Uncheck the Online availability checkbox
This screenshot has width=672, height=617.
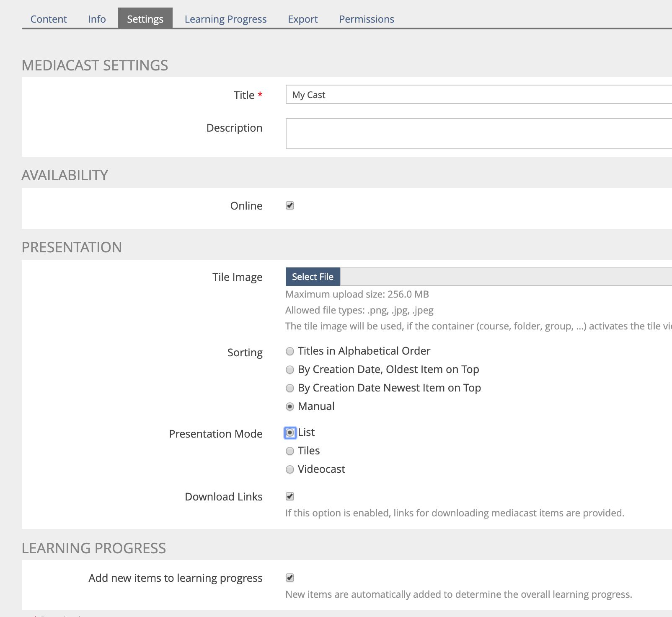click(290, 205)
